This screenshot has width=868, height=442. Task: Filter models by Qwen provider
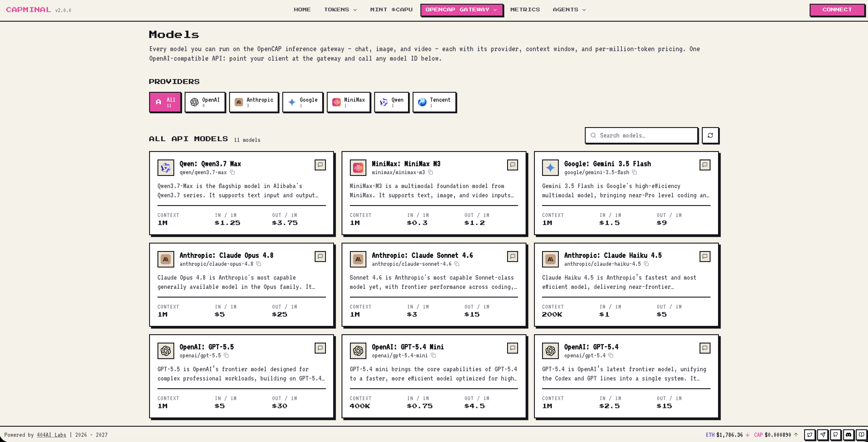pyautogui.click(x=391, y=102)
